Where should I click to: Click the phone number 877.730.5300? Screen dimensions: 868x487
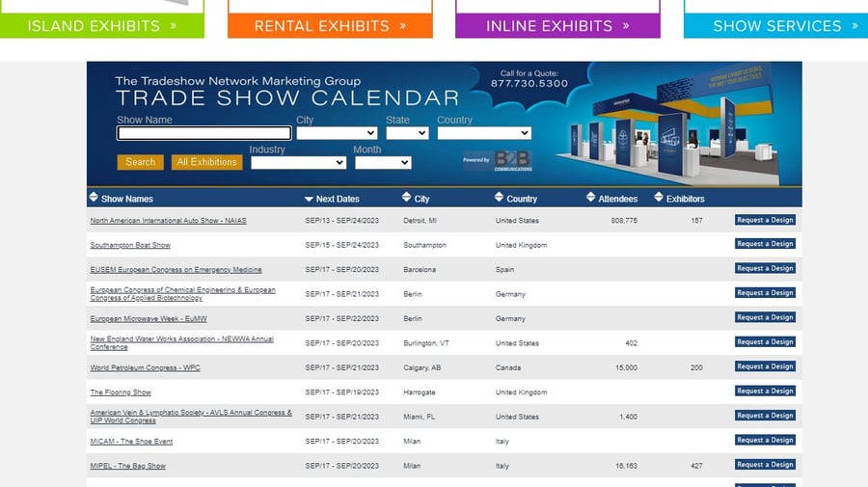pos(529,84)
